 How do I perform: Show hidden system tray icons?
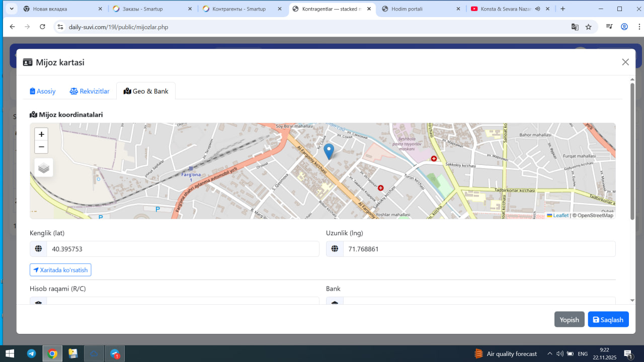pyautogui.click(x=550, y=354)
